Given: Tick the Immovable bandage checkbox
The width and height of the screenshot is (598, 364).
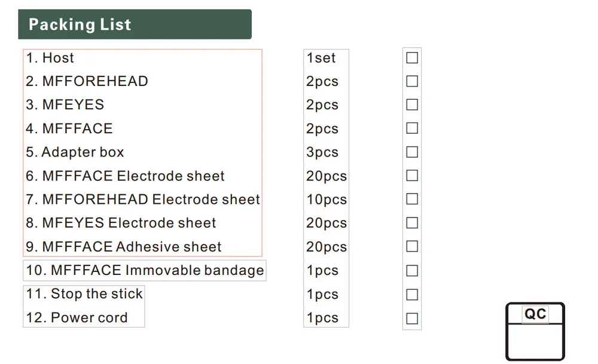Looking at the screenshot, I should 412,271.
